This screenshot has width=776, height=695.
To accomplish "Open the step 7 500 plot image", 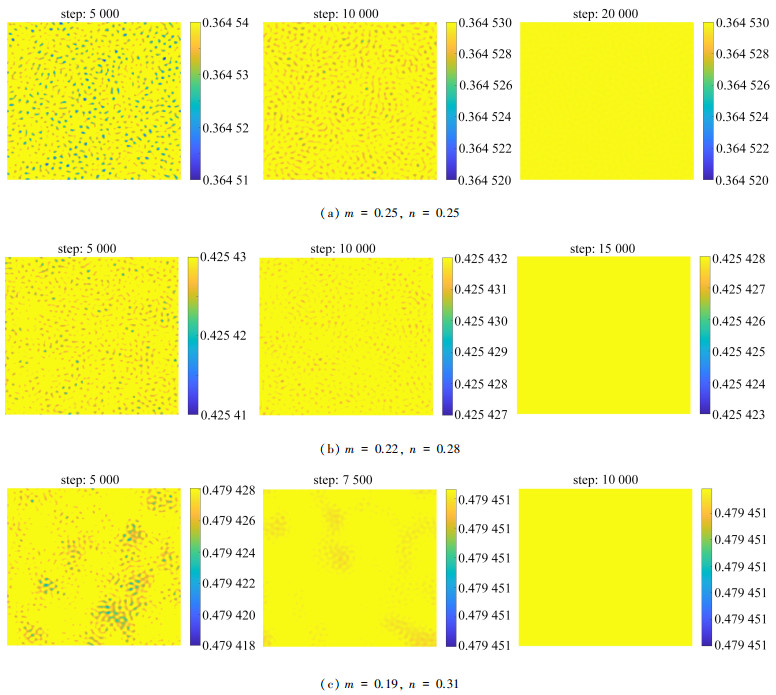I will point(350,568).
